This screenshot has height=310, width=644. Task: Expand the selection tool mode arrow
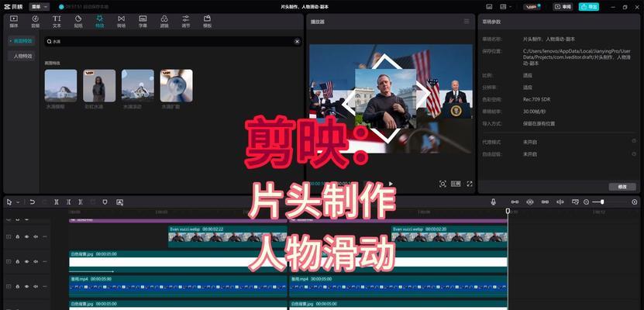(18, 202)
